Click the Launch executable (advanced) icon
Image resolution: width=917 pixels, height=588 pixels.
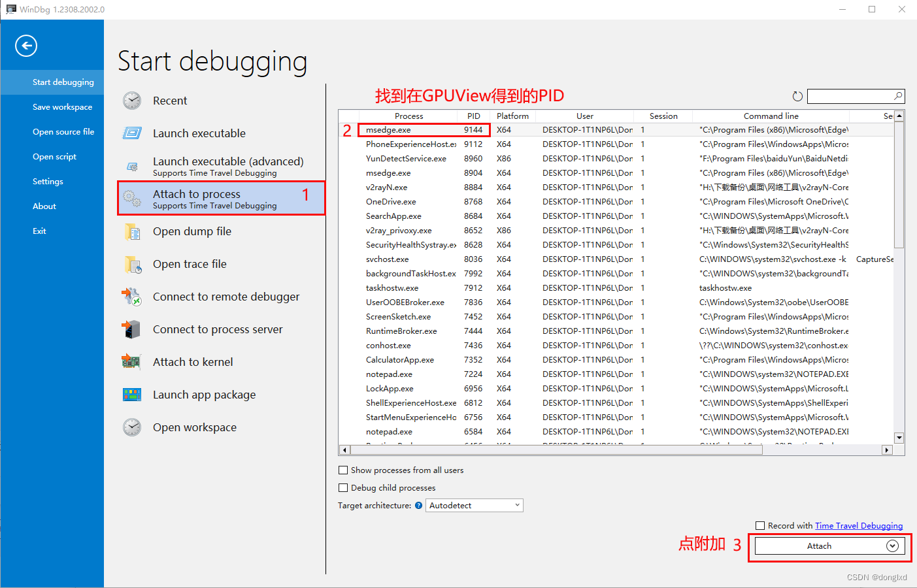(132, 166)
